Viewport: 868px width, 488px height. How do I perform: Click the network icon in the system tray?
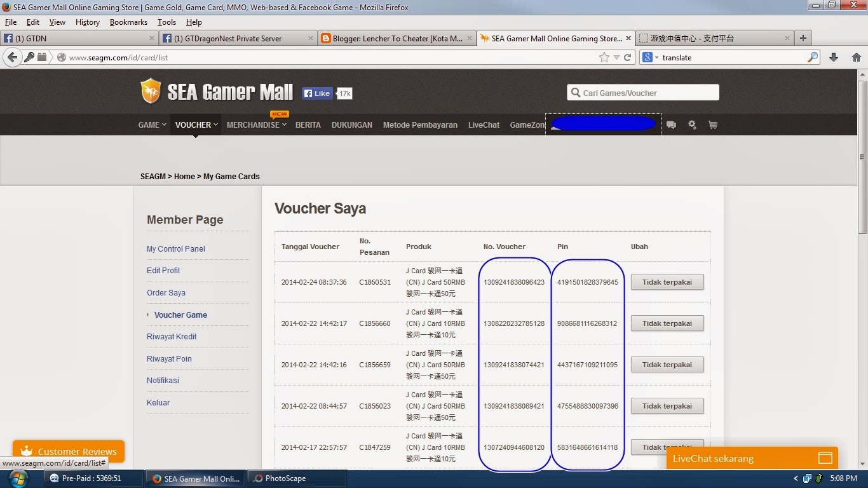807,478
